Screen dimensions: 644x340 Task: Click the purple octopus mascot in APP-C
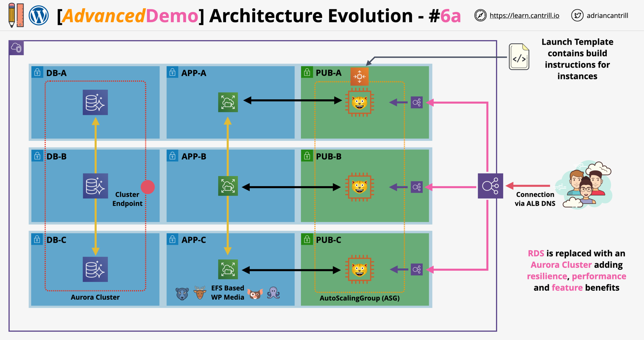[273, 293]
